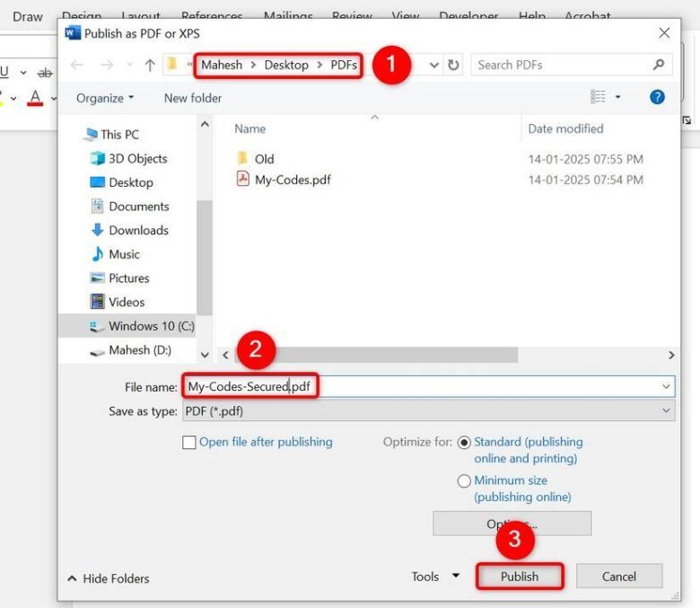Click PDFs in the address path
700x608 pixels.
(344, 65)
